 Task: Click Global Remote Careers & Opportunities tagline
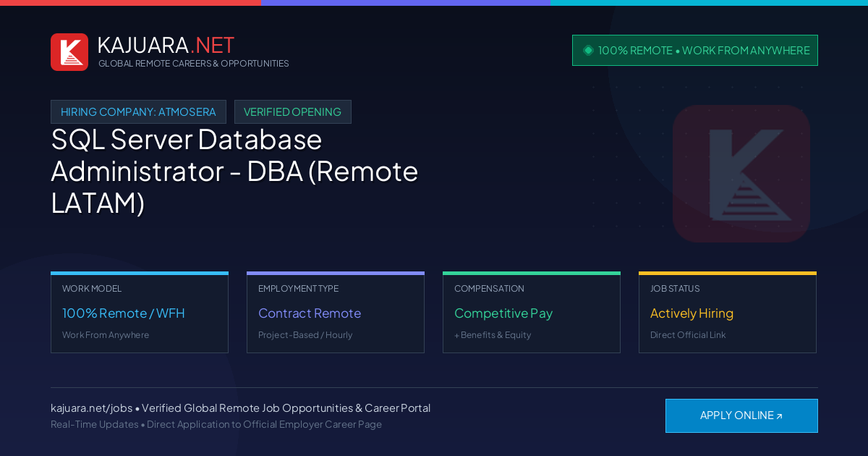tap(194, 64)
